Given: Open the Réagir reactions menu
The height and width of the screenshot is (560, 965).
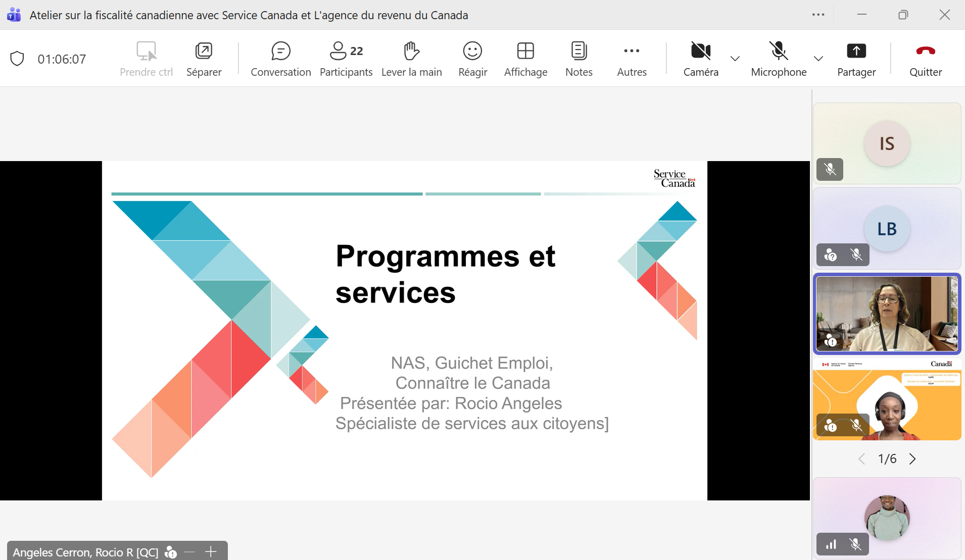Looking at the screenshot, I should click(472, 59).
